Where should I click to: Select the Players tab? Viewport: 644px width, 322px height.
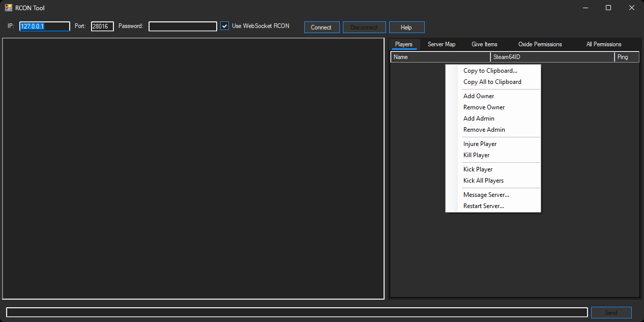point(404,44)
